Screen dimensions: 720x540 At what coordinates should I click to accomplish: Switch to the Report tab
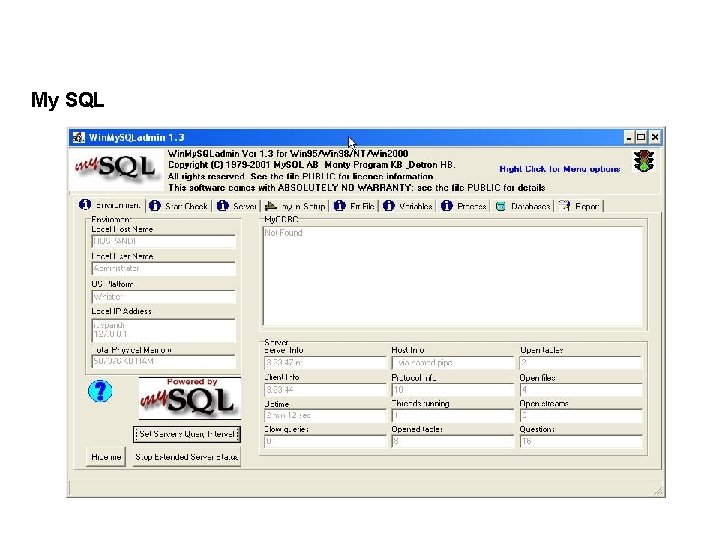point(579,206)
